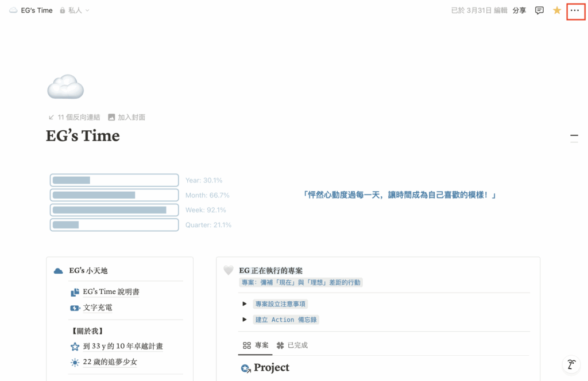Open the EG's Time 說明書 page link
This screenshot has height=381, width=588.
111,292
